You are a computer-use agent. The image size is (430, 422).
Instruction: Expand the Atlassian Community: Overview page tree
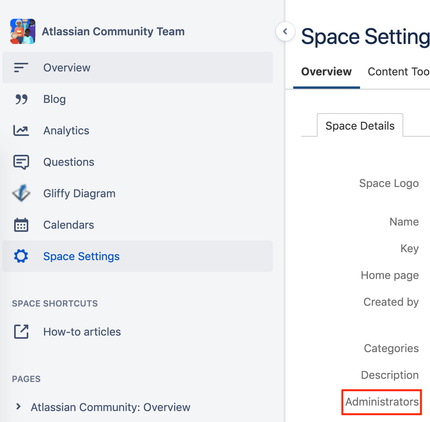(x=18, y=407)
